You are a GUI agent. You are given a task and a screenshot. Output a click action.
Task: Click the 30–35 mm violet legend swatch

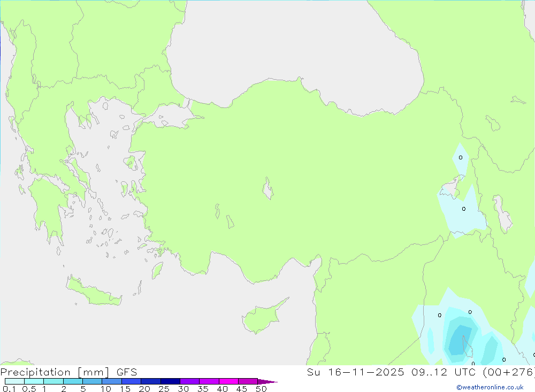click(x=189, y=381)
